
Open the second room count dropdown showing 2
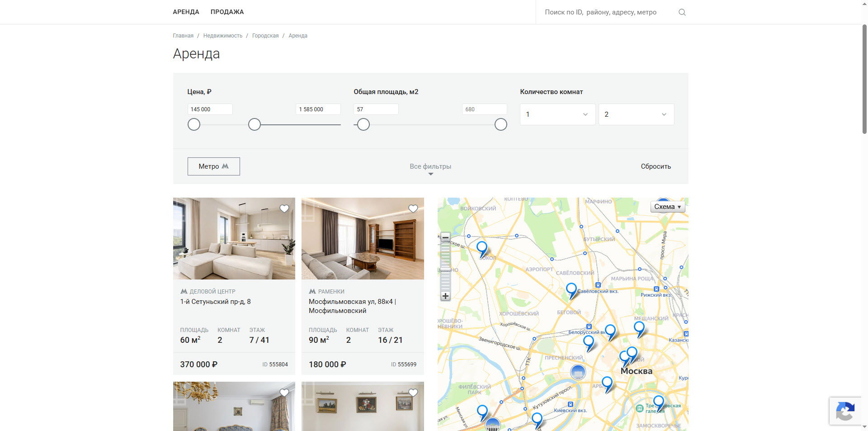pyautogui.click(x=637, y=114)
